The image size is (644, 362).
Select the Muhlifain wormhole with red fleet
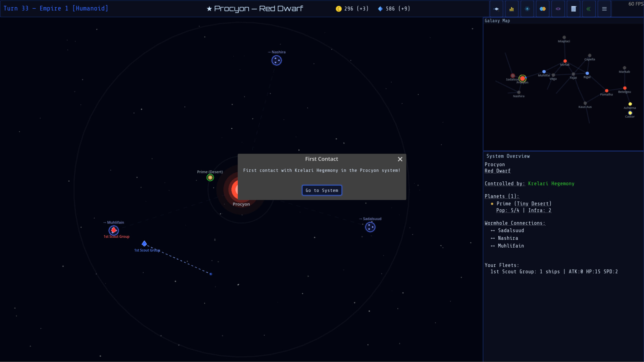pos(114,230)
